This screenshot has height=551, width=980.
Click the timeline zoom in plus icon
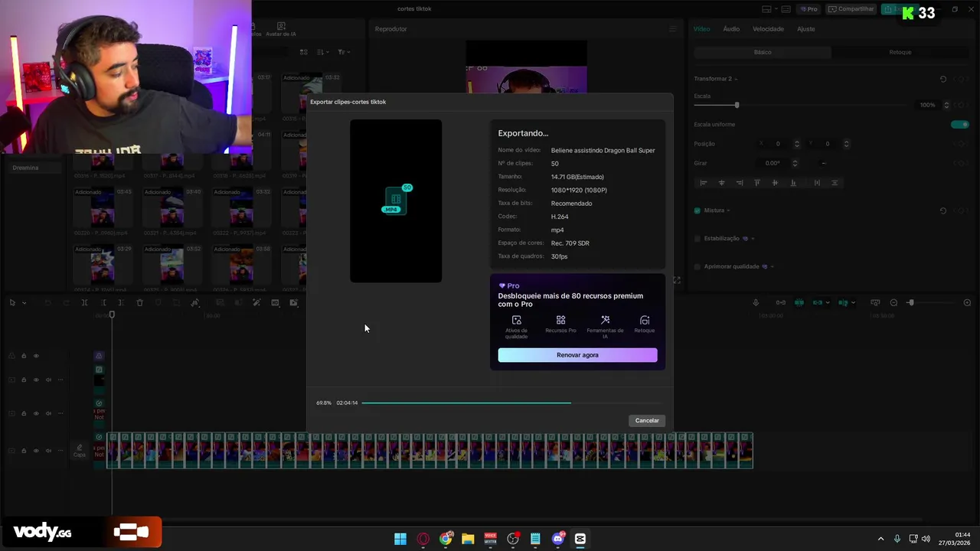[x=967, y=303]
